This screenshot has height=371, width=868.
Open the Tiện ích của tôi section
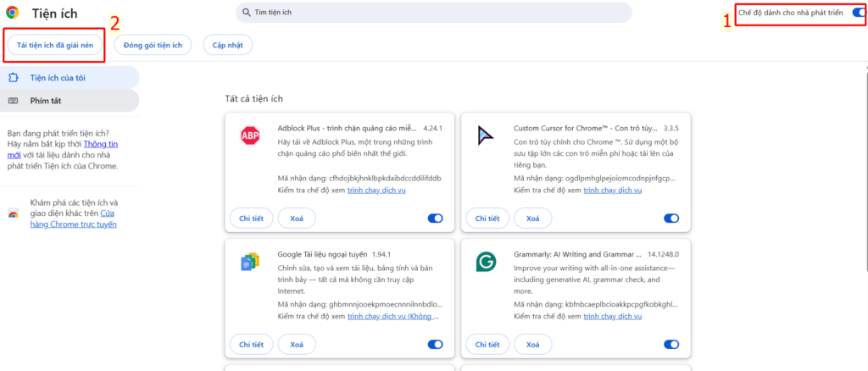[70, 78]
